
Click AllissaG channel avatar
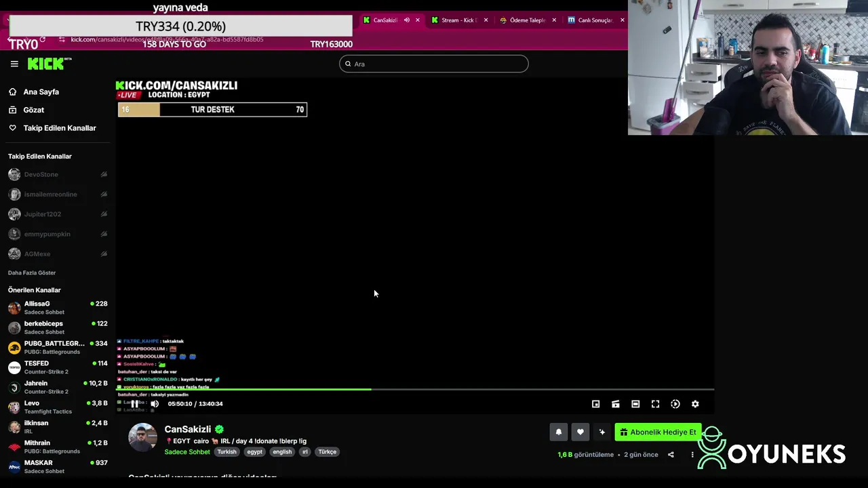[x=14, y=308]
